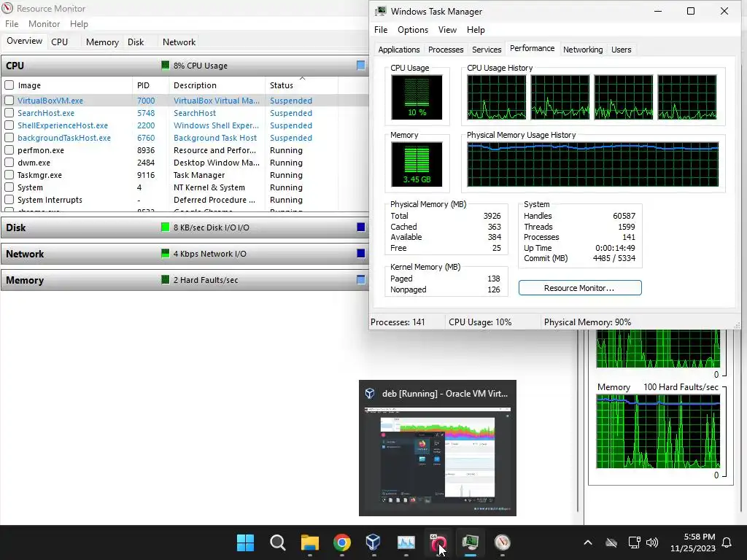This screenshot has height=560, width=747.
Task: Open Resource Monitor Network tab
Action: pos(179,42)
